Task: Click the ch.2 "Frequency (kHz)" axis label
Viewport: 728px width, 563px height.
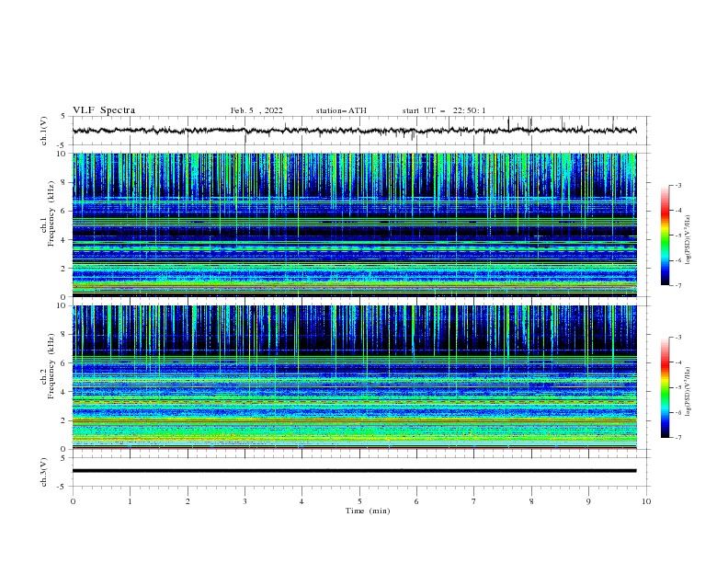Action: (51, 366)
